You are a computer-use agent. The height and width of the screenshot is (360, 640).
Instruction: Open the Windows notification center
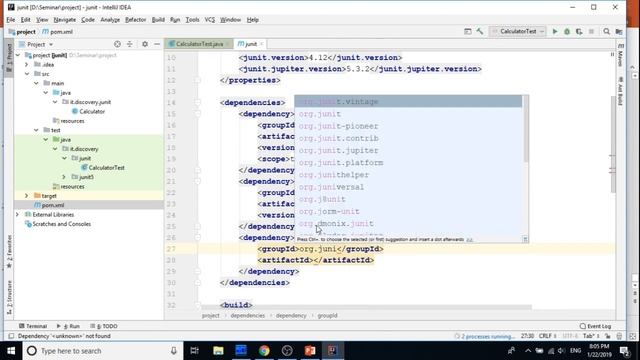(x=624, y=351)
